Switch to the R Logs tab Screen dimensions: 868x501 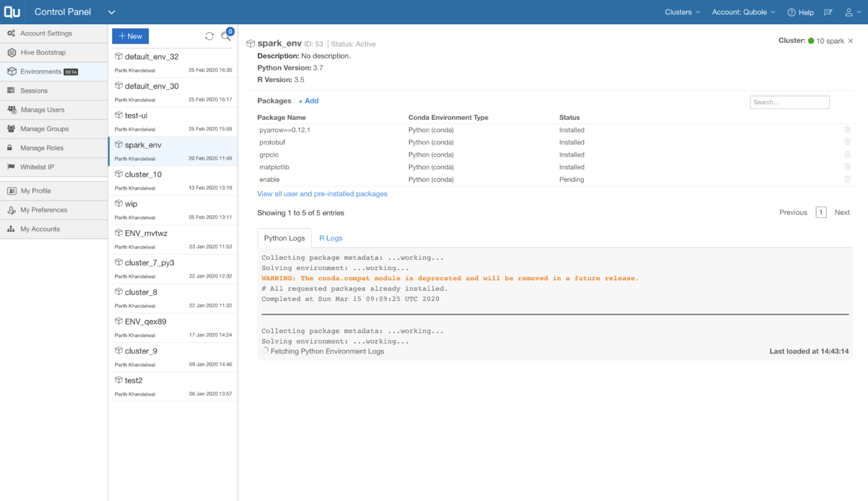click(331, 238)
